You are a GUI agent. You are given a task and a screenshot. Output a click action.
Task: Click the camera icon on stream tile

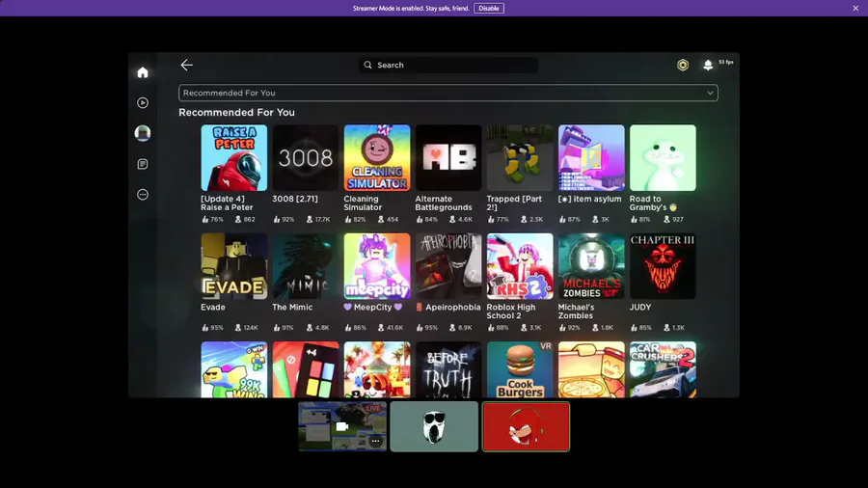341,426
